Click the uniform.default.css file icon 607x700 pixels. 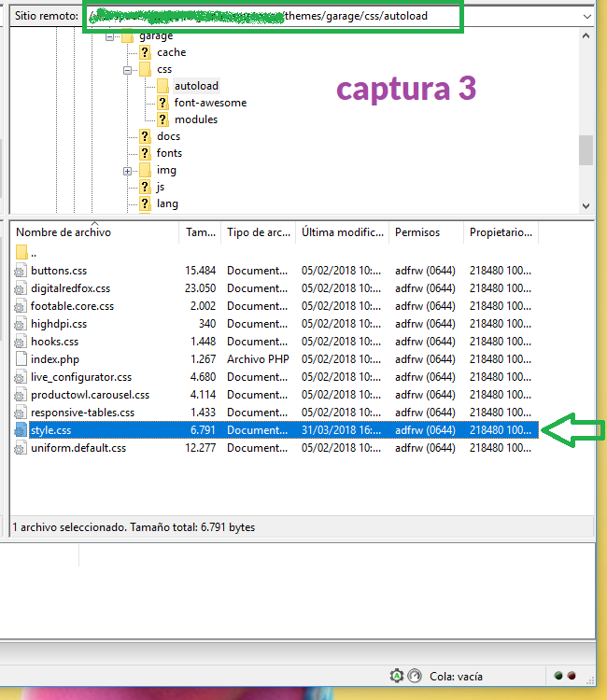click(21, 448)
